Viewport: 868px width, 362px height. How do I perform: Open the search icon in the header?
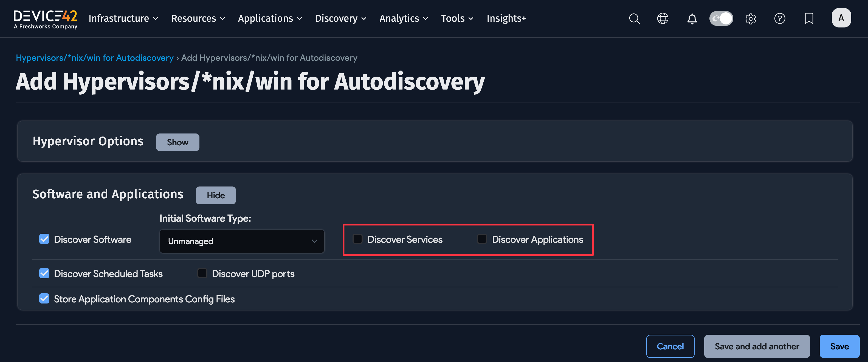pyautogui.click(x=635, y=19)
